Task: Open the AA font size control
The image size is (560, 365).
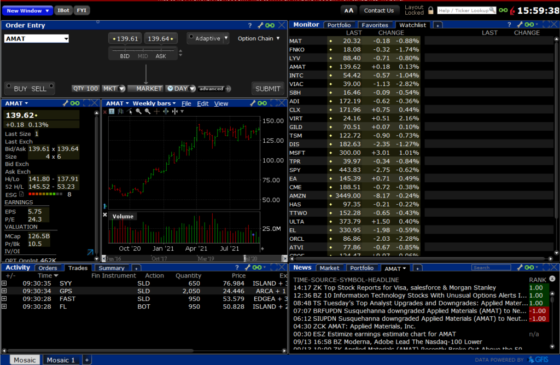Action: 349,10
